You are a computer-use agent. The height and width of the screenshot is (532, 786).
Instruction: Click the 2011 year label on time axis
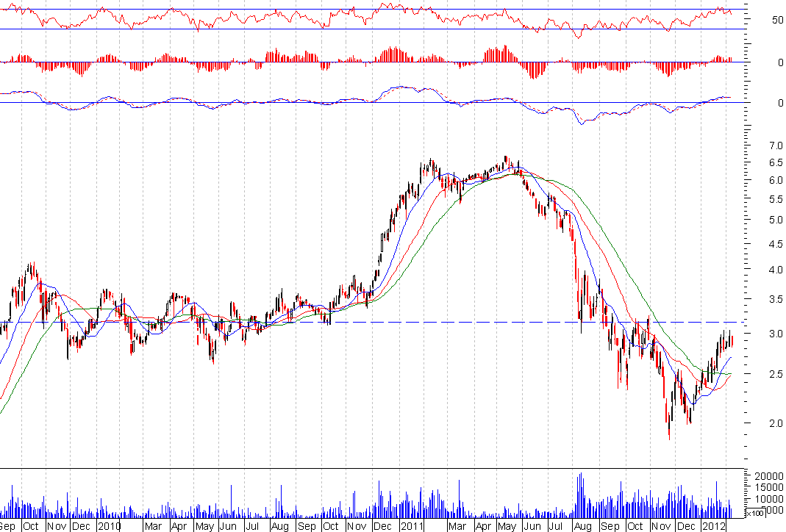[x=412, y=526]
